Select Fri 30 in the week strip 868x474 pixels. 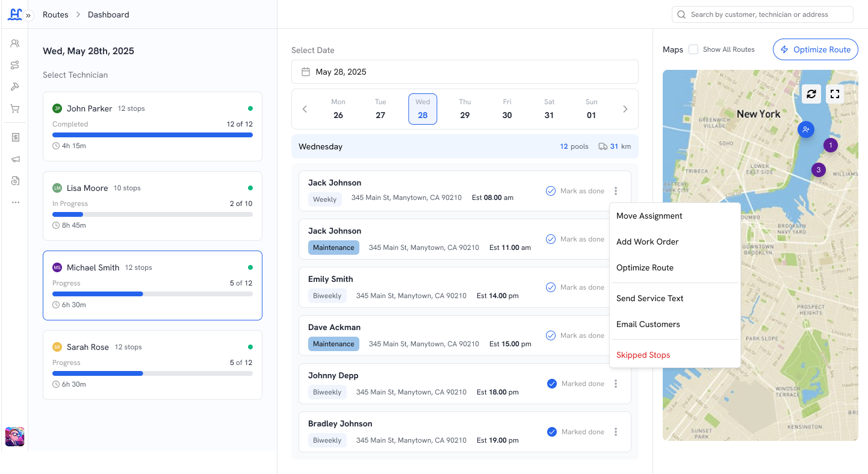pyautogui.click(x=507, y=109)
